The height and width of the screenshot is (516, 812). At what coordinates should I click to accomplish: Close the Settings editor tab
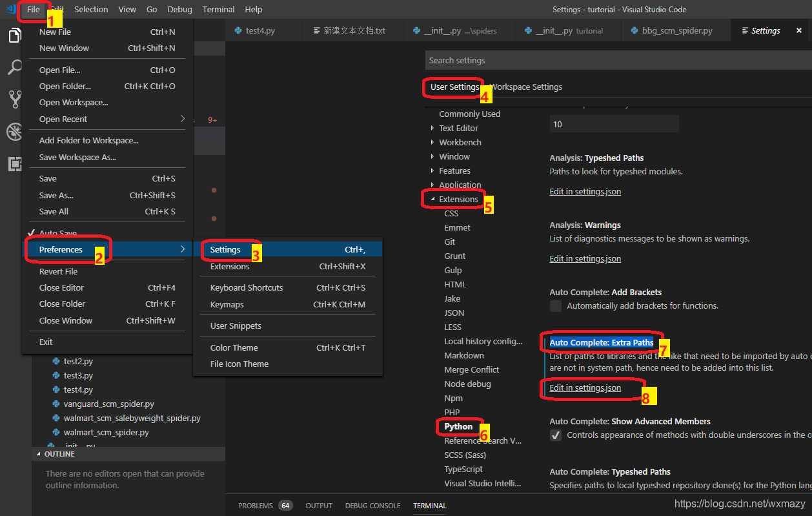[799, 30]
